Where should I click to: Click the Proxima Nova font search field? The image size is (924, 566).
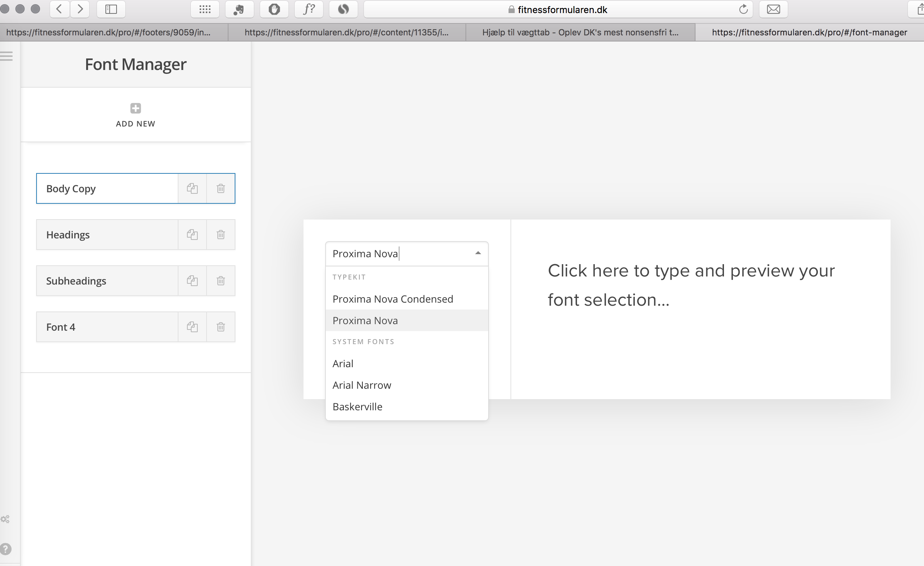click(400, 254)
